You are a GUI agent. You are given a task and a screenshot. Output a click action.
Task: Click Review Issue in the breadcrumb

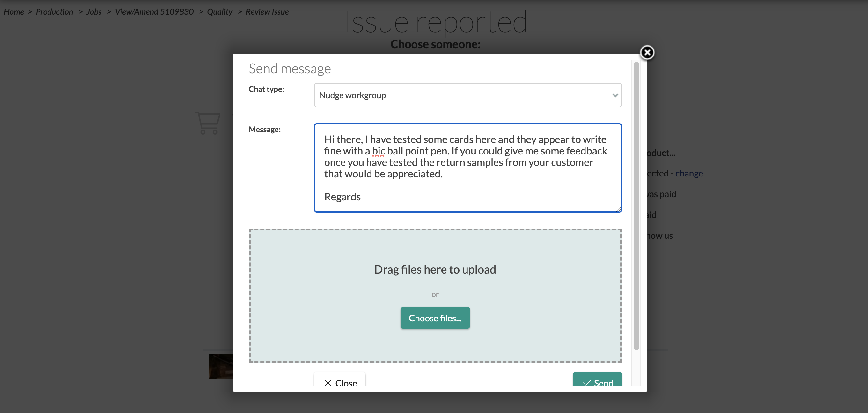267,12
